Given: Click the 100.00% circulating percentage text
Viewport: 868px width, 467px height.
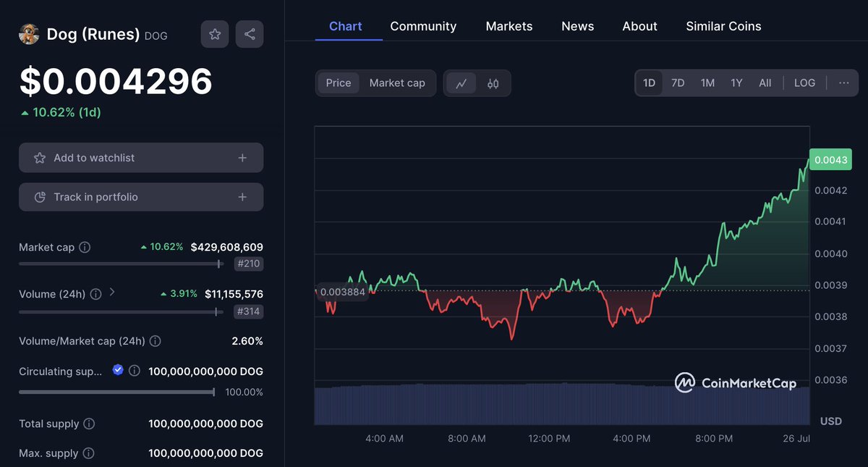Looking at the screenshot, I should 243,392.
